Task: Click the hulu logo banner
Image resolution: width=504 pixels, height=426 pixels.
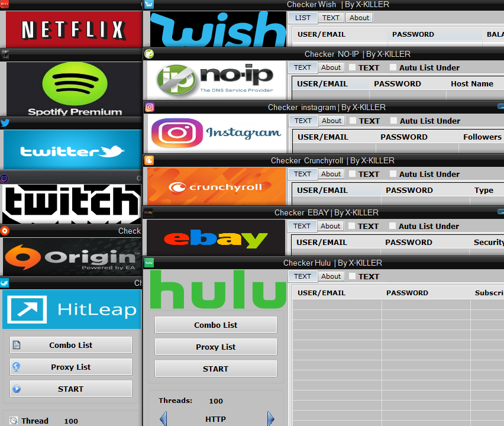Action: tap(218, 289)
